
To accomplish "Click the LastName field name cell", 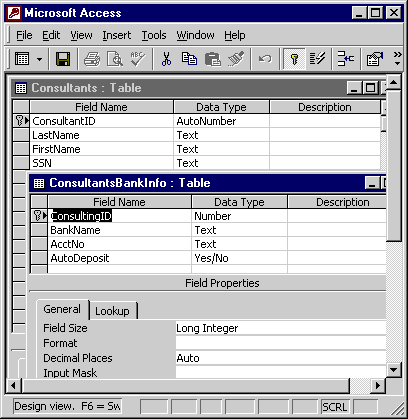I will click(x=102, y=135).
